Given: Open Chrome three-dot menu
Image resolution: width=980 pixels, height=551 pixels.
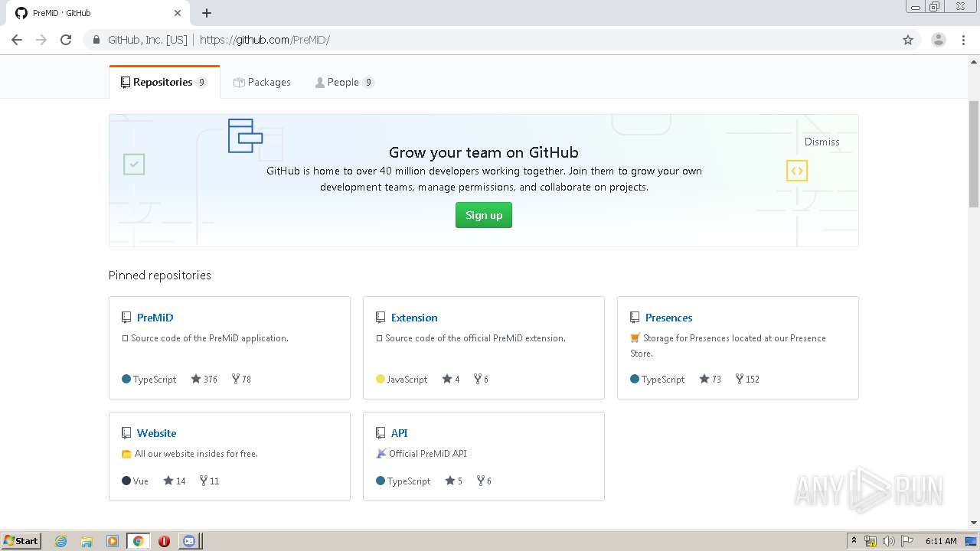Looking at the screenshot, I should 964,40.
